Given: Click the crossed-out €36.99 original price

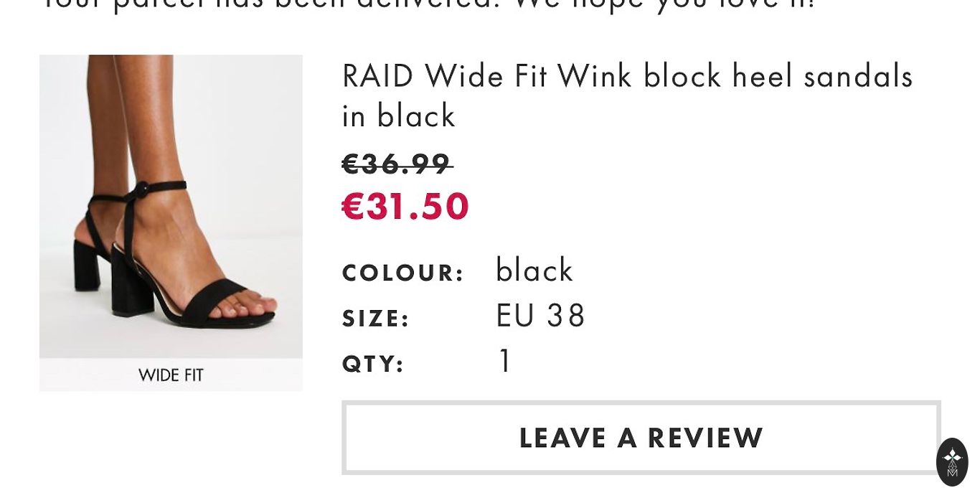Looking at the screenshot, I should pyautogui.click(x=397, y=164).
